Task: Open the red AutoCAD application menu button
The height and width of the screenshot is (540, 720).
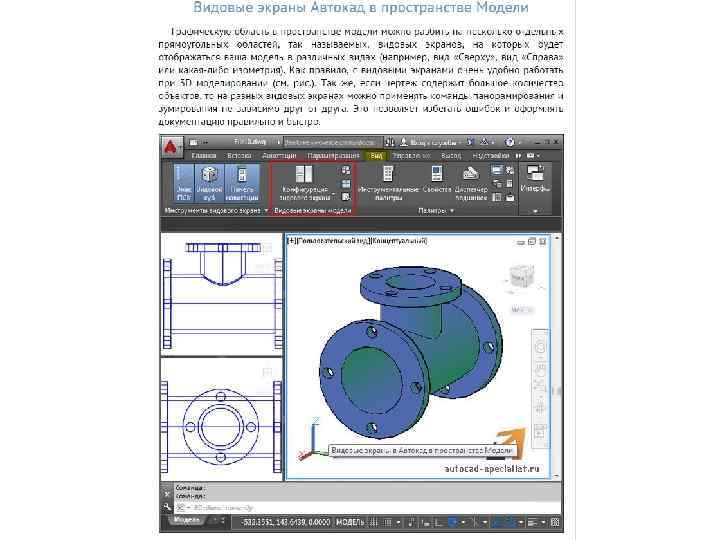Action: click(x=171, y=147)
